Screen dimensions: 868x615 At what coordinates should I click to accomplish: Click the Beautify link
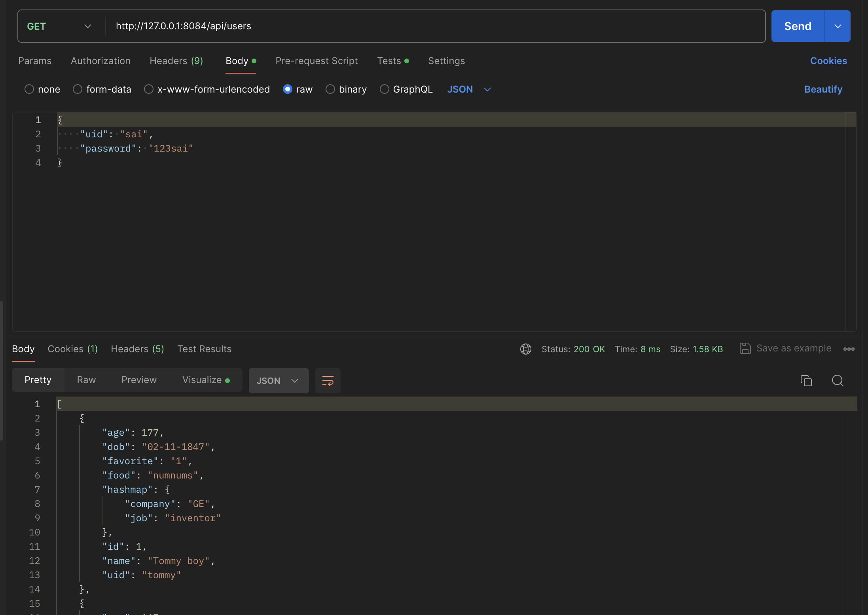pyautogui.click(x=823, y=89)
